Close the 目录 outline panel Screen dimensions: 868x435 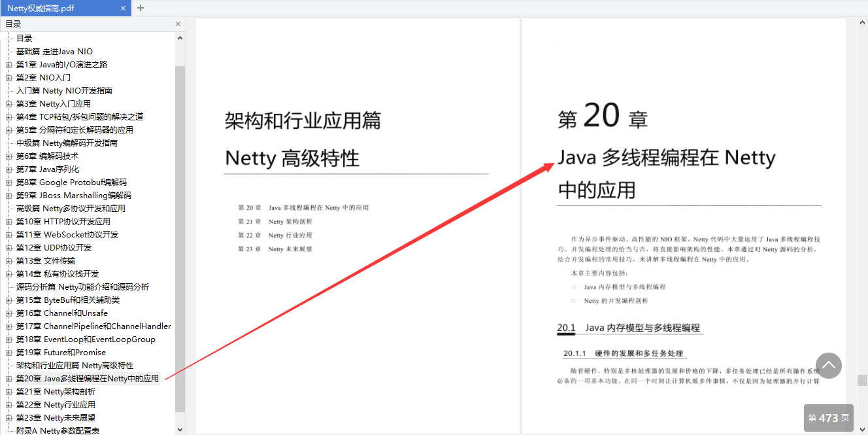(x=178, y=24)
